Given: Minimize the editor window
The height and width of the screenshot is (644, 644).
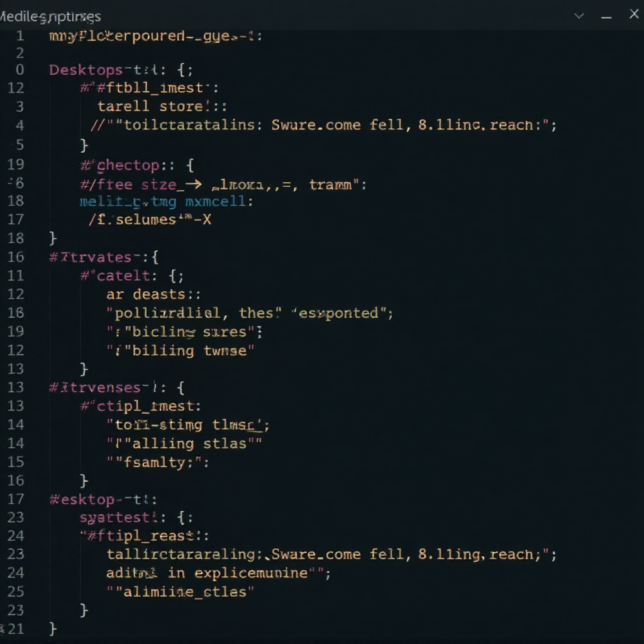Looking at the screenshot, I should pos(606,17).
